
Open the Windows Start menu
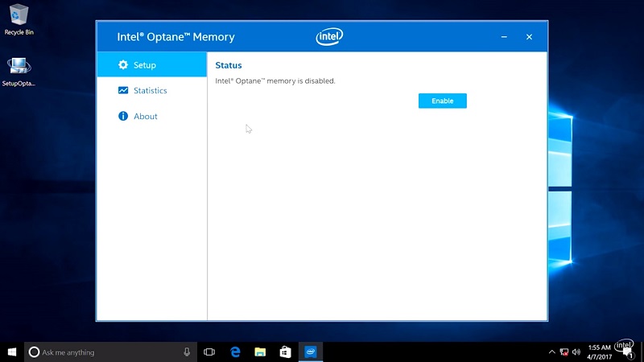[12, 352]
